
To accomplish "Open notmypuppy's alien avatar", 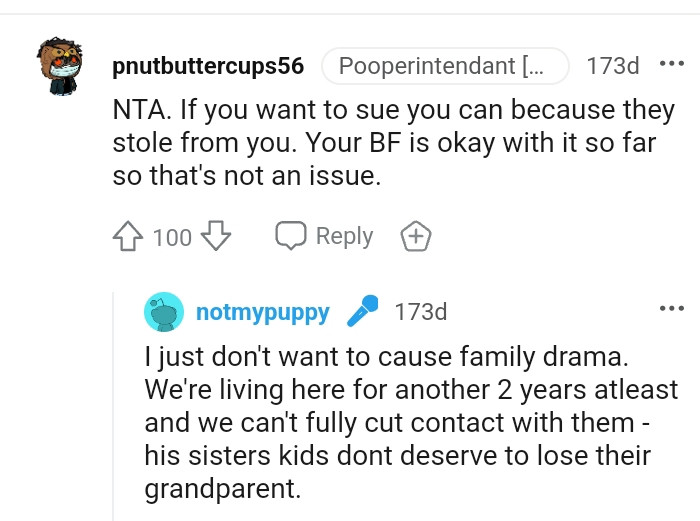I will 164,312.
